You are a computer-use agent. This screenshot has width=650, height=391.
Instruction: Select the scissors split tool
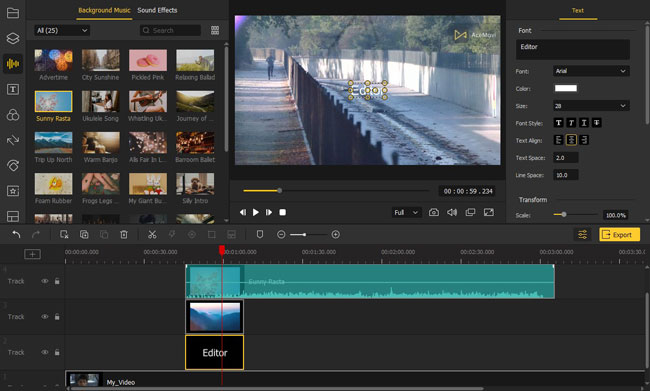(152, 235)
